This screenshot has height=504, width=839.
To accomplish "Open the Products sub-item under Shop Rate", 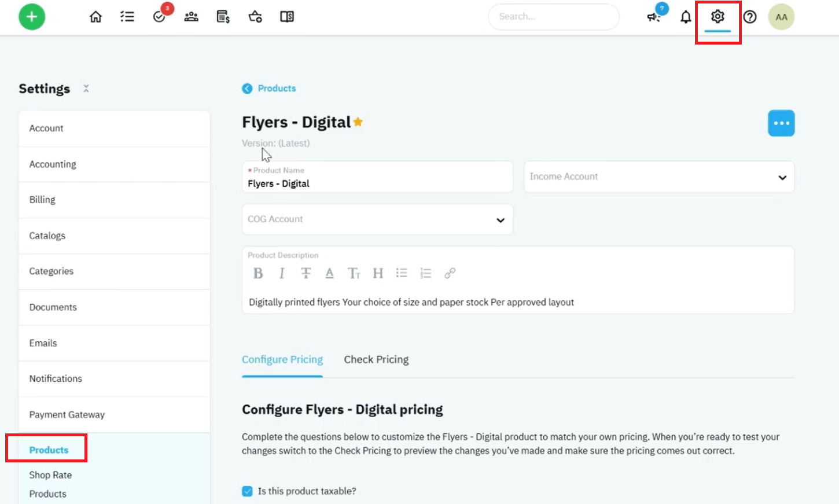I will point(47,494).
